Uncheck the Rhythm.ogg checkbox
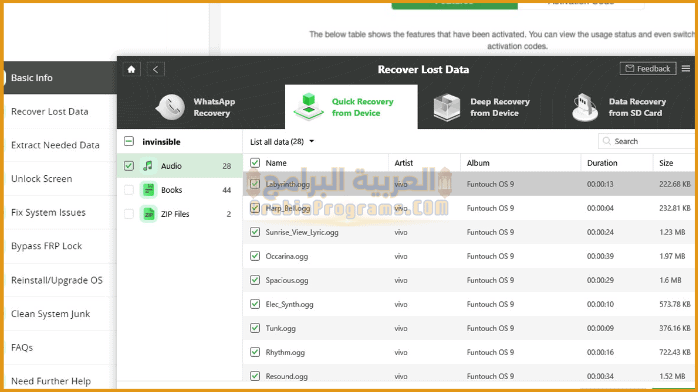This screenshot has width=698, height=392. coord(255,352)
